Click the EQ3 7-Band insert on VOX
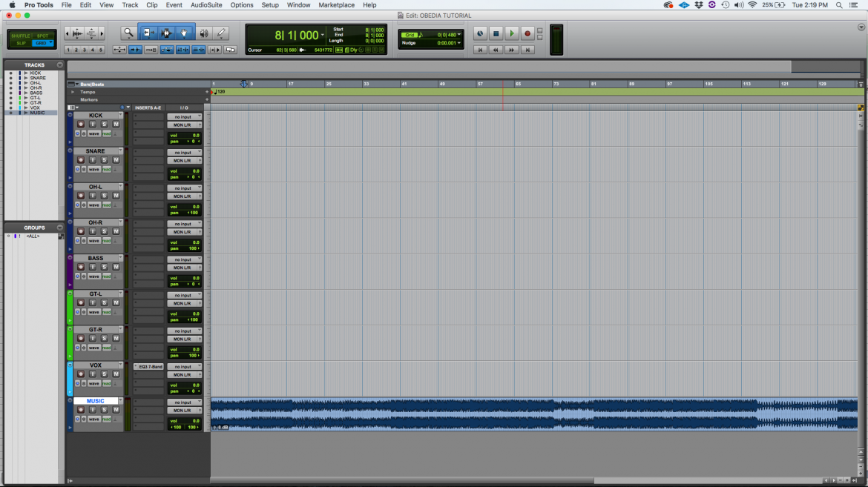 click(151, 367)
